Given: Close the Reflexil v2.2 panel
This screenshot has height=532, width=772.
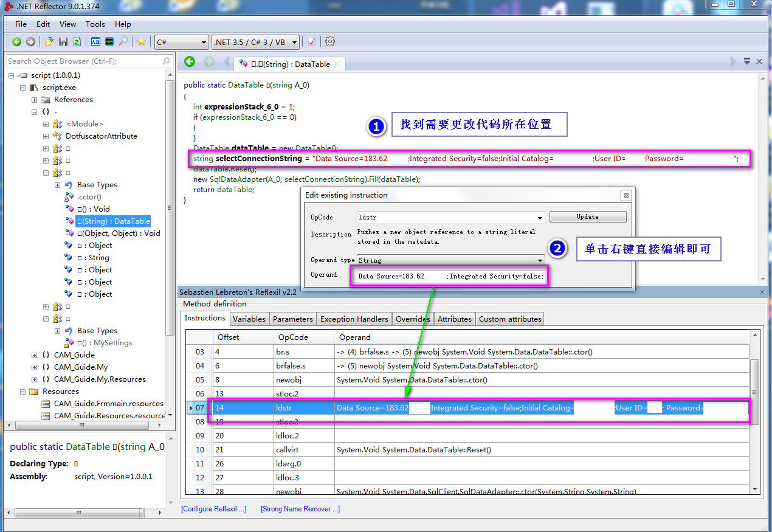Looking at the screenshot, I should 762,292.
